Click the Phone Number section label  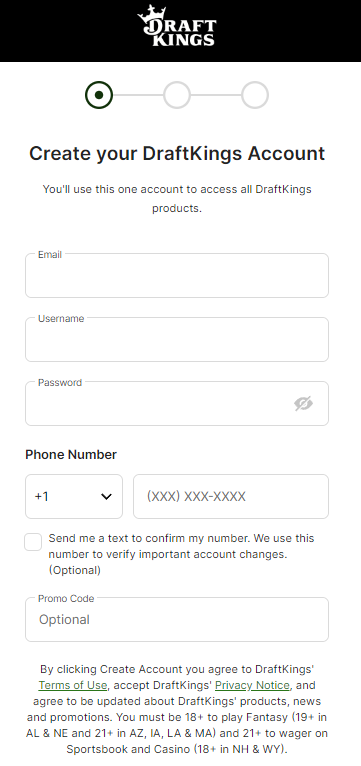pyautogui.click(x=71, y=455)
